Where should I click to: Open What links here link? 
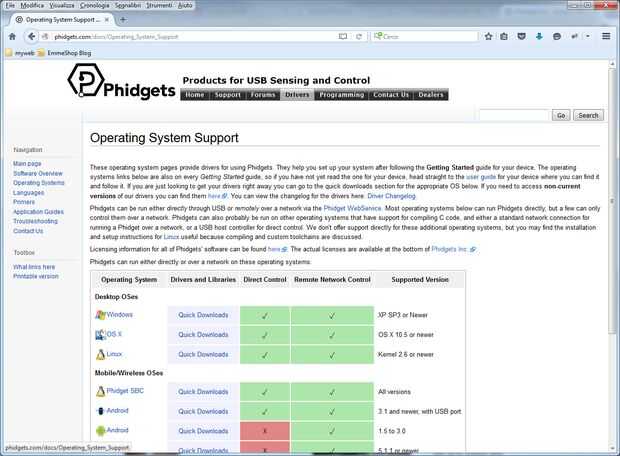pyautogui.click(x=34, y=267)
